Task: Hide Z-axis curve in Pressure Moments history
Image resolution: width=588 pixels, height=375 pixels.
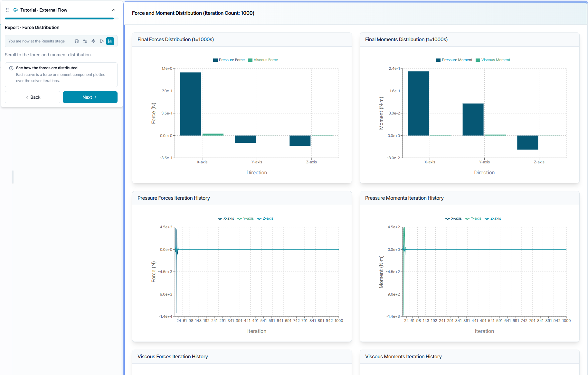Action: pyautogui.click(x=493, y=218)
